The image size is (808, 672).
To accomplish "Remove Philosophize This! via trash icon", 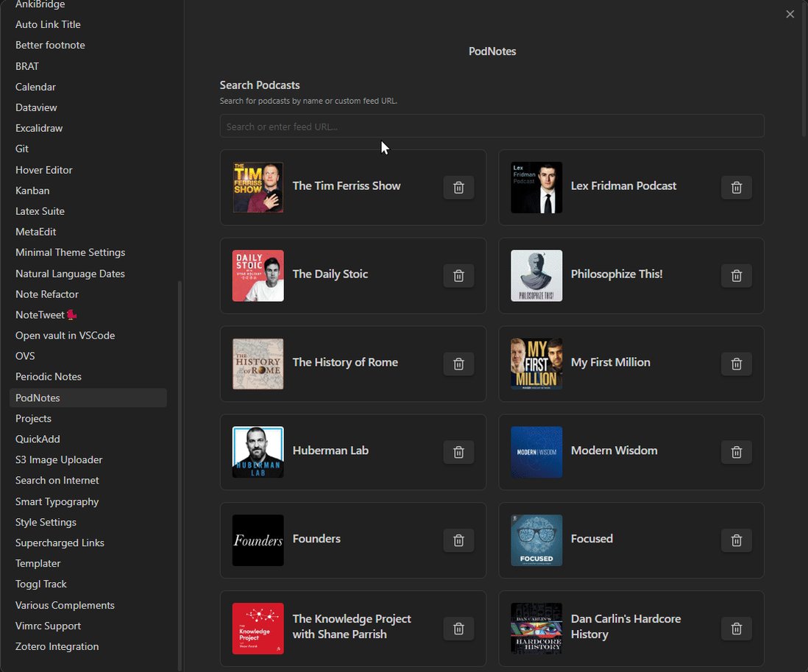I will [x=737, y=276].
